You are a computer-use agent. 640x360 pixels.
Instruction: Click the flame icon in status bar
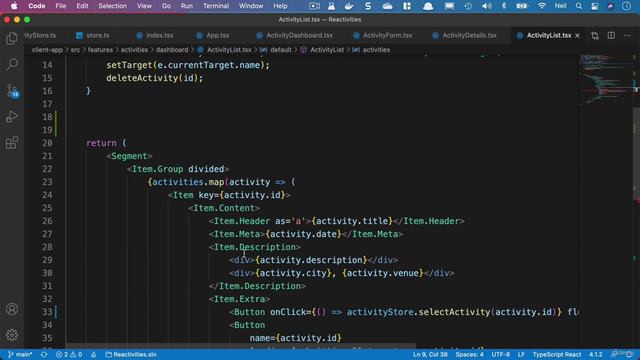coord(93,354)
